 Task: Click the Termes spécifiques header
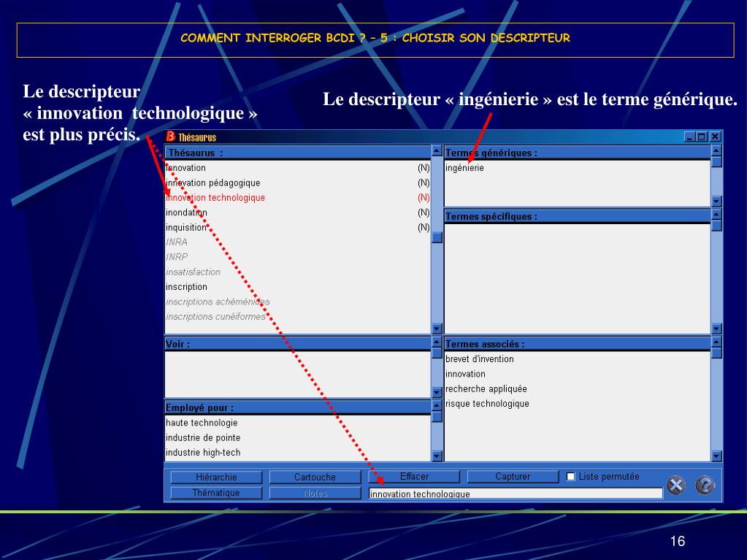point(577,217)
